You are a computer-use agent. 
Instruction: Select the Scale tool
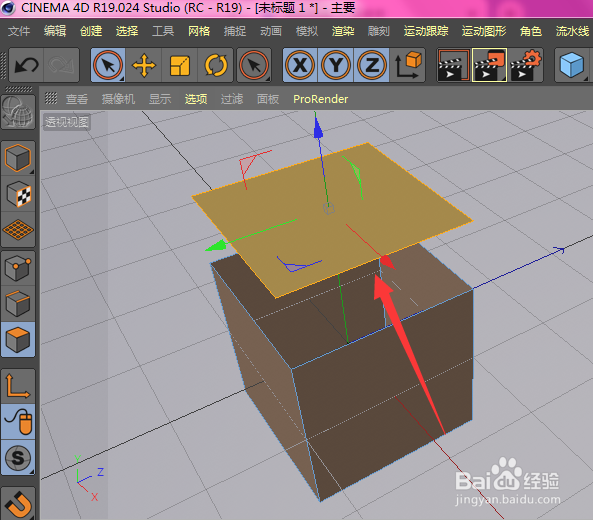(180, 65)
